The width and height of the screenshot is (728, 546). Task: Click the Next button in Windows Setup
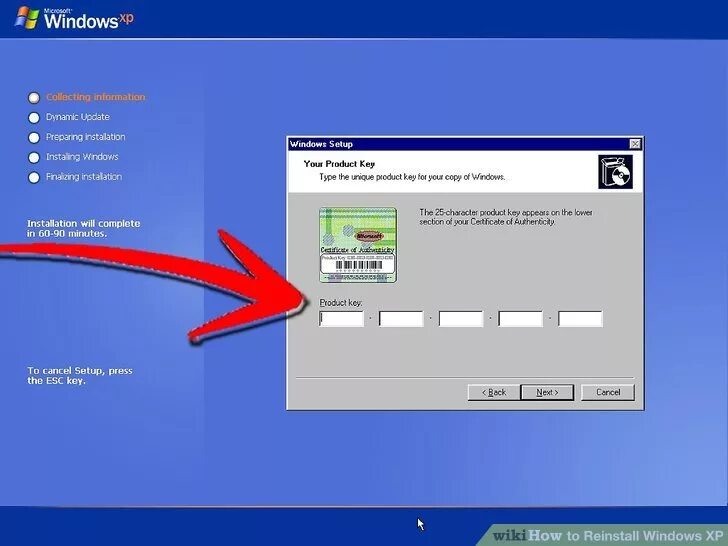point(547,392)
